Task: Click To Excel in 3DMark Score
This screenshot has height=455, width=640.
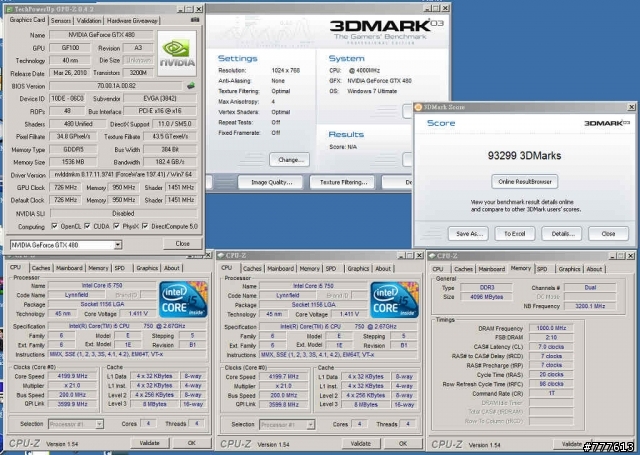Action: (514, 234)
